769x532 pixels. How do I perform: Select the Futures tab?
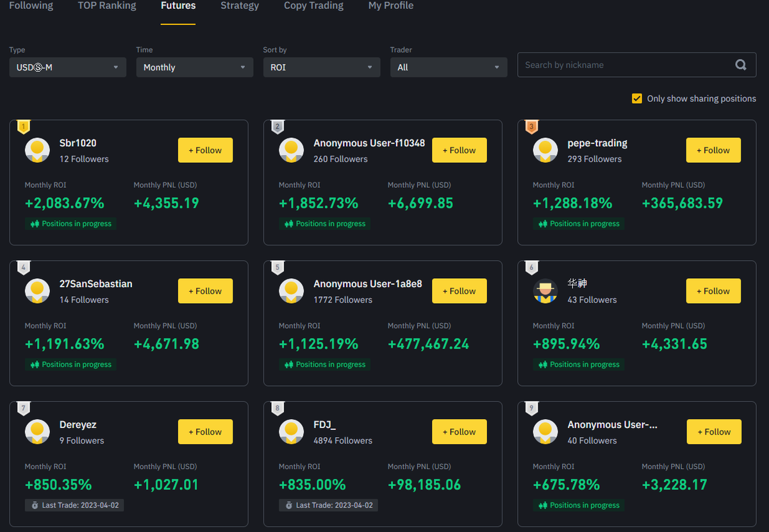point(178,6)
